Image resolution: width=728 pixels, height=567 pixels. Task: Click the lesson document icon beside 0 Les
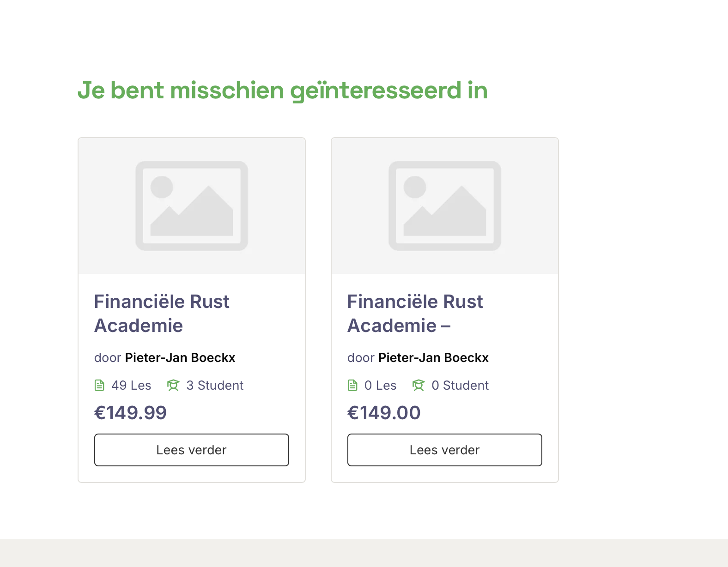(x=352, y=385)
